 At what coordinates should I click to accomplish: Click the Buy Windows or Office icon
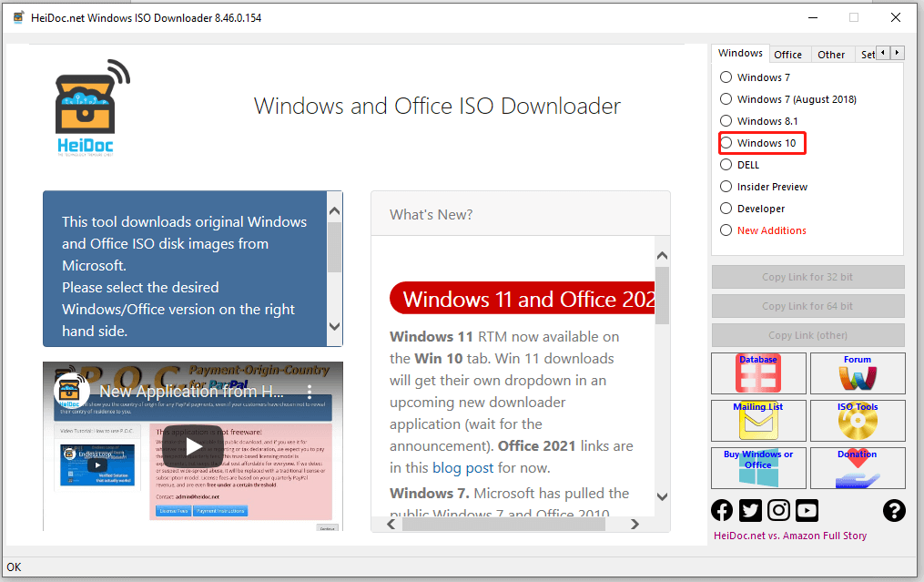[x=757, y=467]
